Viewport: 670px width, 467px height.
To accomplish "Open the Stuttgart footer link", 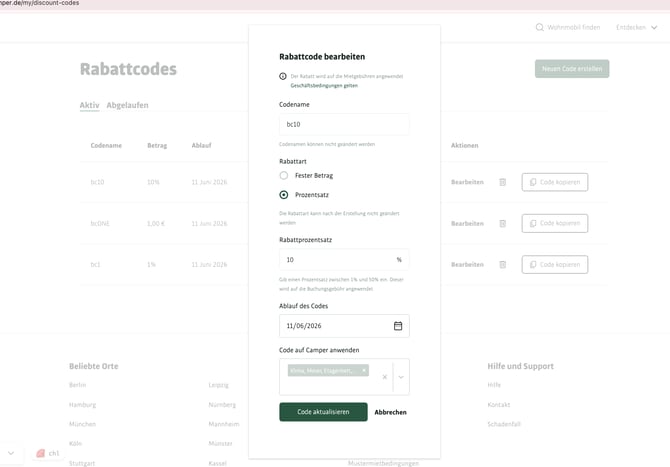I will (x=82, y=463).
